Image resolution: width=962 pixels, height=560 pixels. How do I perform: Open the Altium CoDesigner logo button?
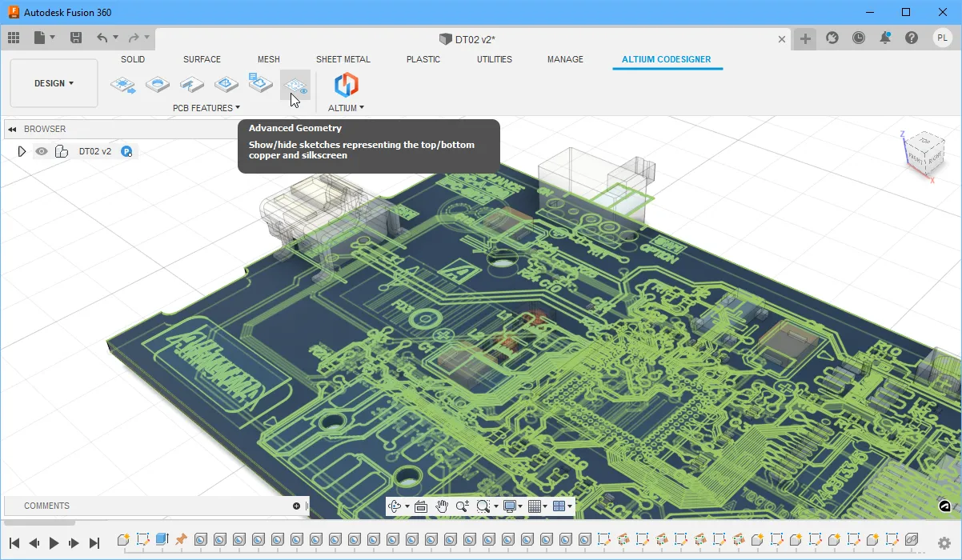point(346,85)
